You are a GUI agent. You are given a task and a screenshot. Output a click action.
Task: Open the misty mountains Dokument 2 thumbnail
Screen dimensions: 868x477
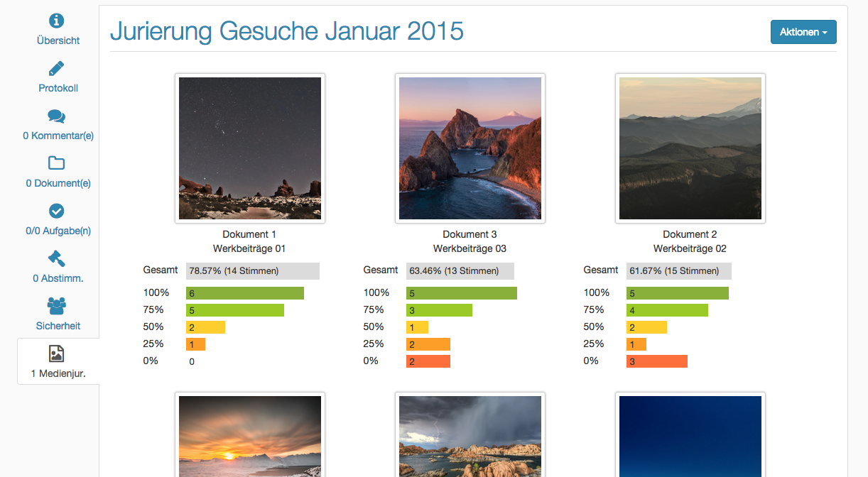coord(690,148)
